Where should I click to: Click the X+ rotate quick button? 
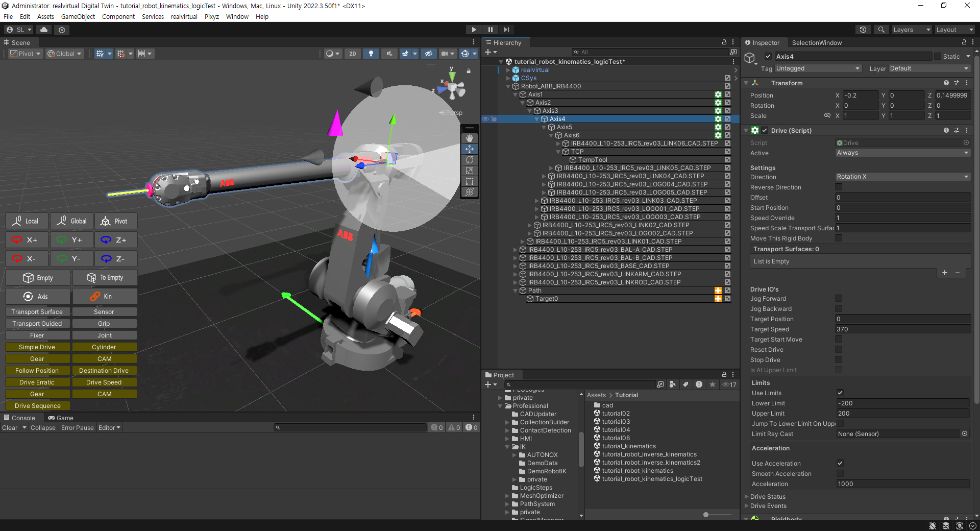(27, 240)
